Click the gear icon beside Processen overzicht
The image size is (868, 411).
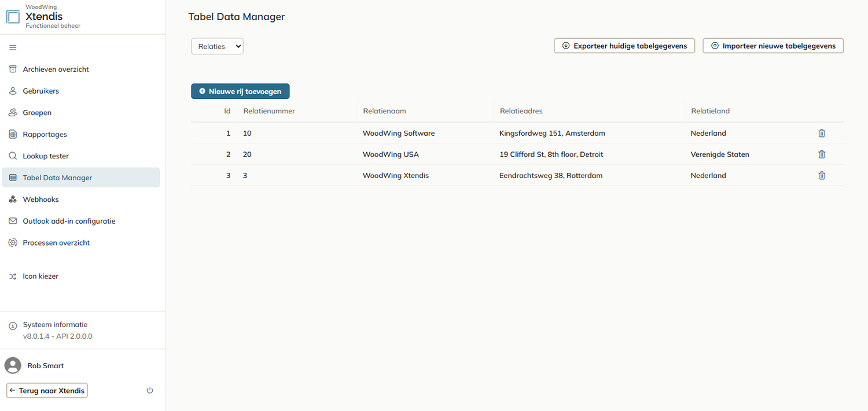pos(13,243)
